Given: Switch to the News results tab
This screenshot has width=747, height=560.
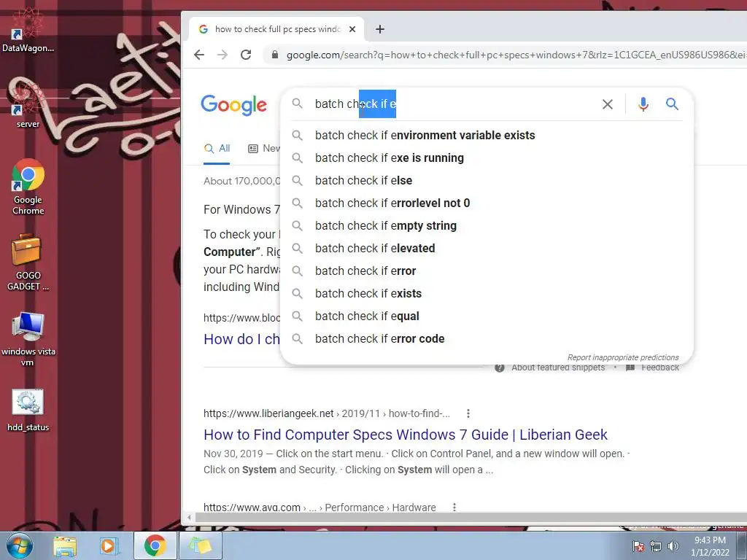Looking at the screenshot, I should pos(264,149).
